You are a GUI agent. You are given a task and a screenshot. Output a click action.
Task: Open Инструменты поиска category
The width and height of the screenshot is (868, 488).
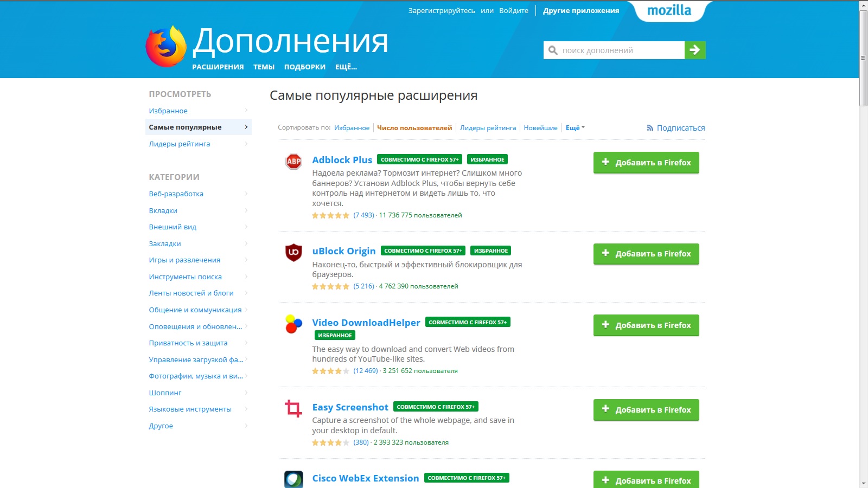click(199, 277)
